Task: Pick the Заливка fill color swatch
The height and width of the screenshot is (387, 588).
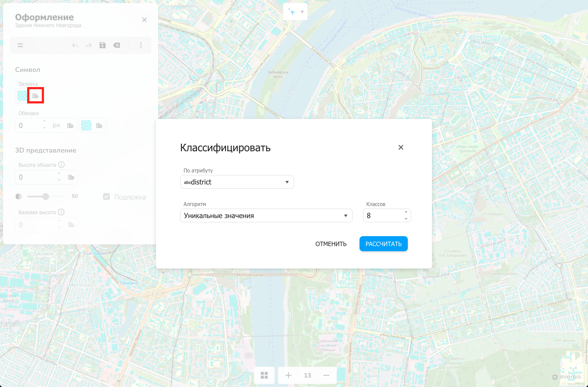Action: [x=22, y=95]
